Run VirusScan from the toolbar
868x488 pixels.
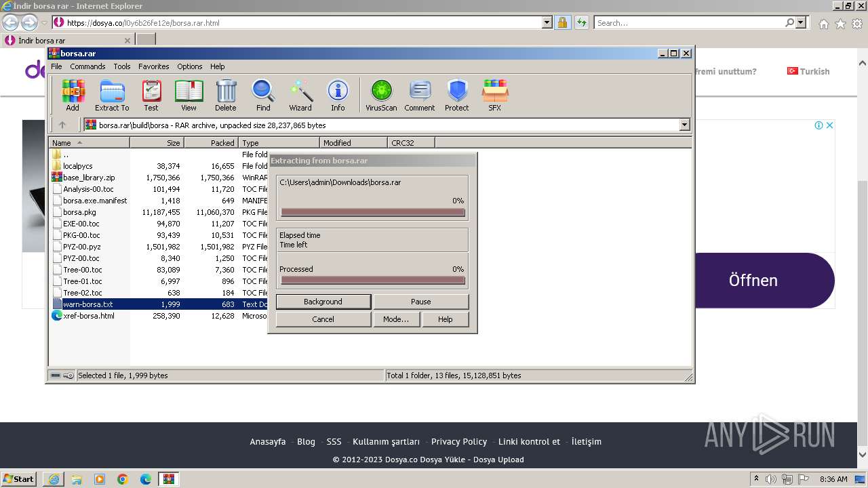click(x=381, y=96)
